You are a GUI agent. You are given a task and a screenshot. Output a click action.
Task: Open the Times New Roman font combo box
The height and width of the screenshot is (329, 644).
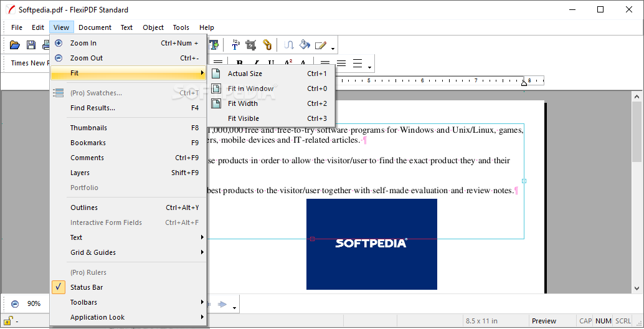pos(29,64)
